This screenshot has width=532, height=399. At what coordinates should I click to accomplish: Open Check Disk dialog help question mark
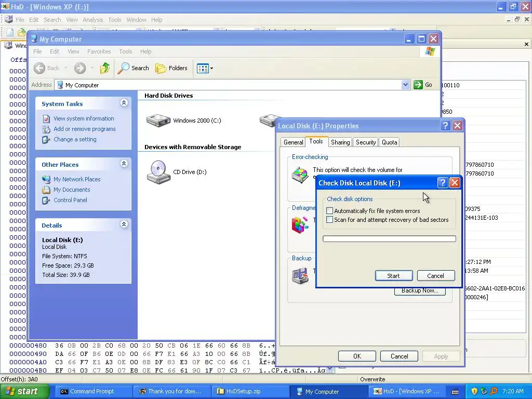coord(443,183)
